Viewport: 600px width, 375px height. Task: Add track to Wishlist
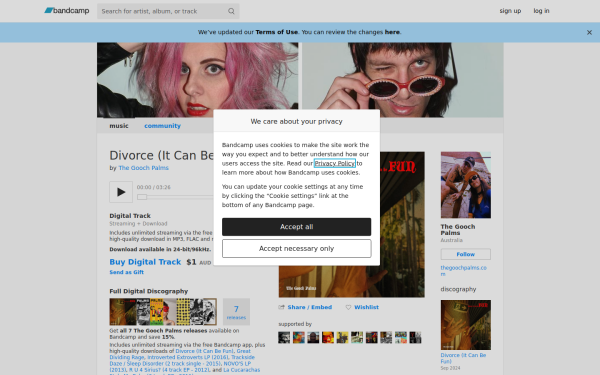click(366, 307)
